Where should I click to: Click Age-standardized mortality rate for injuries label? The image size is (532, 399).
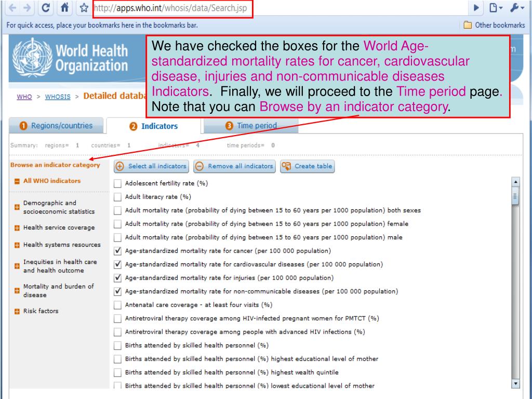[229, 278]
